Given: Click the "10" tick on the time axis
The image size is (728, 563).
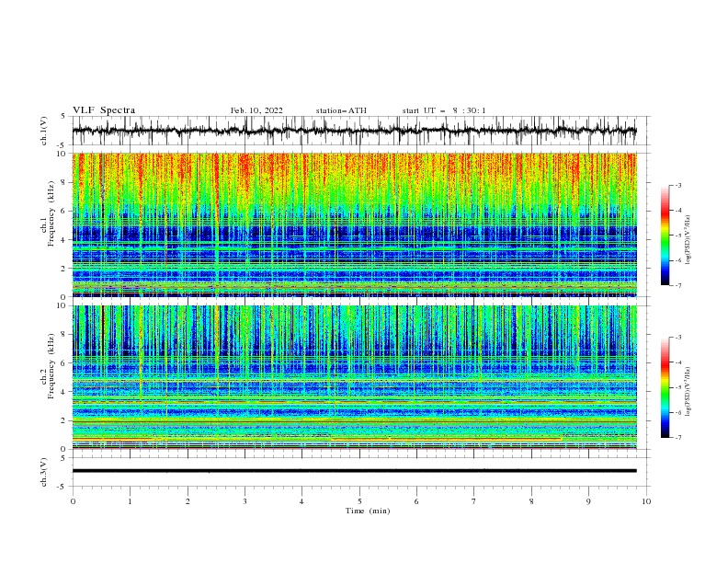Looking at the screenshot, I should coord(646,501).
